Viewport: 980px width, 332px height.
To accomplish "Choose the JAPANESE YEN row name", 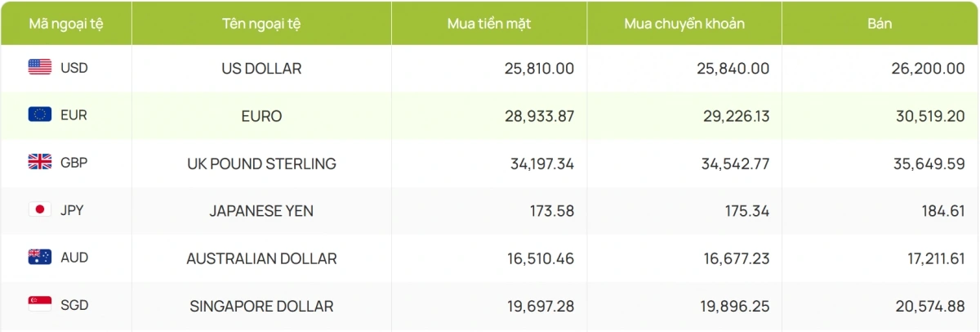I will tap(261, 211).
